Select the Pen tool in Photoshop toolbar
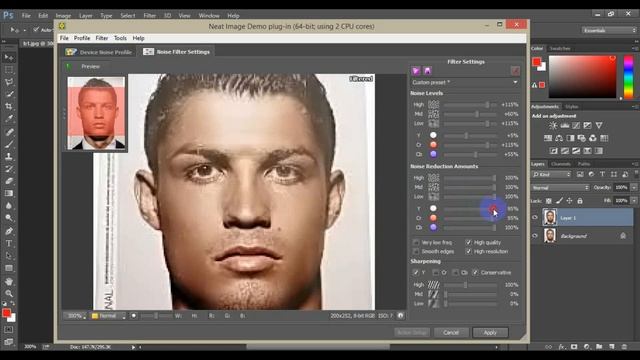Viewport: 640px width, 360px height. 9,231
